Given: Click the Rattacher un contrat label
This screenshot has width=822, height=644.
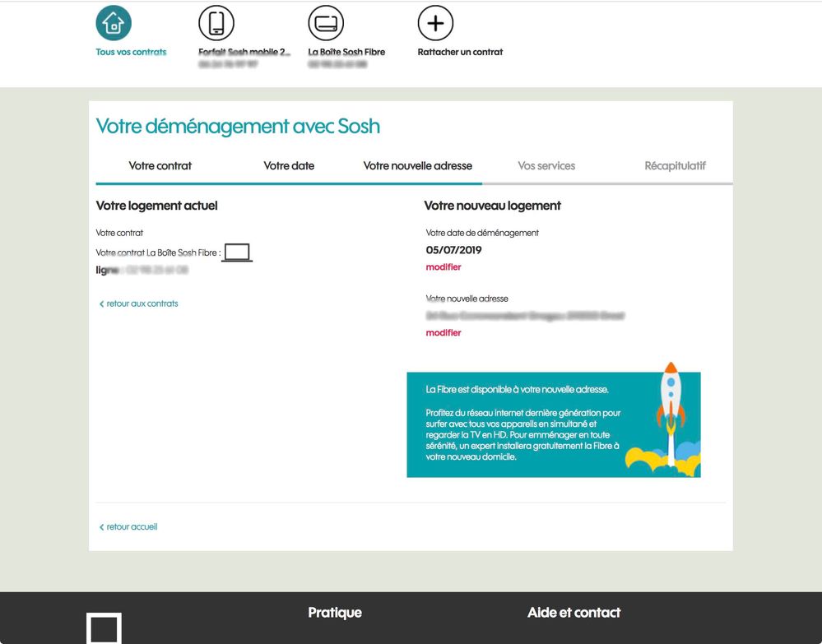Looking at the screenshot, I should click(460, 52).
